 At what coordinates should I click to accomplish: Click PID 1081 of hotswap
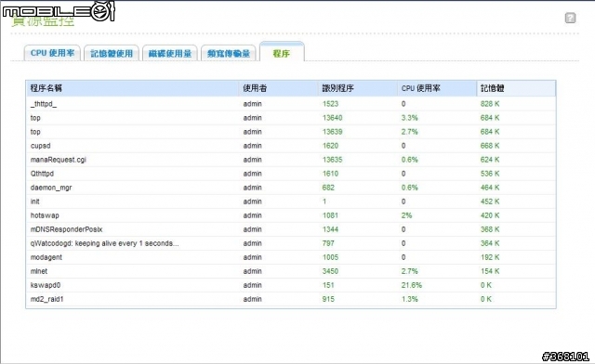pyautogui.click(x=330, y=215)
